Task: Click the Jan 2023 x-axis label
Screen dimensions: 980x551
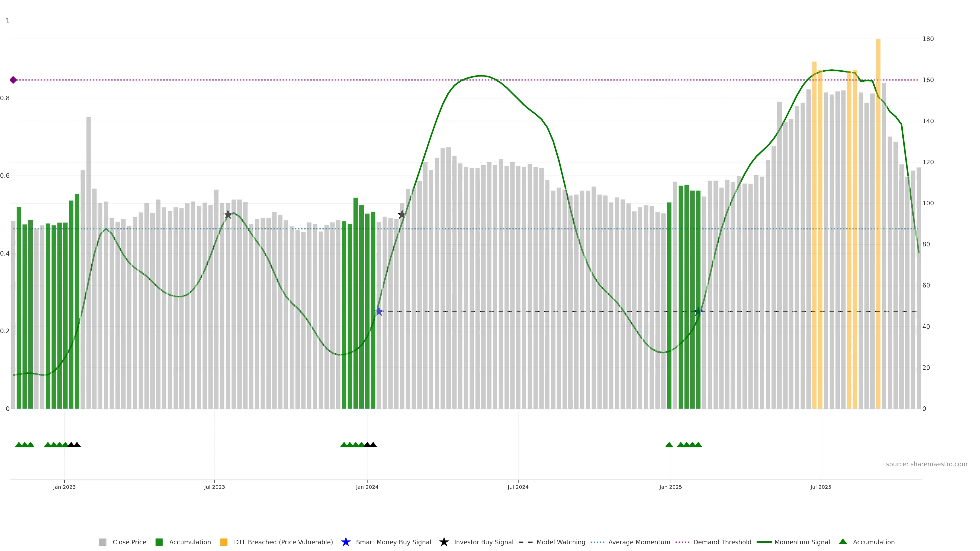Action: 64,487
